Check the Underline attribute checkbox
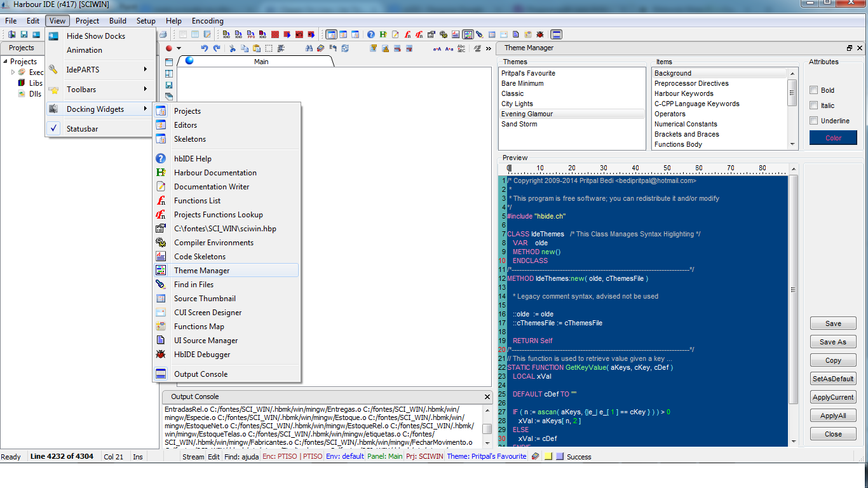Viewport: 868px width, 488px height. [813, 121]
